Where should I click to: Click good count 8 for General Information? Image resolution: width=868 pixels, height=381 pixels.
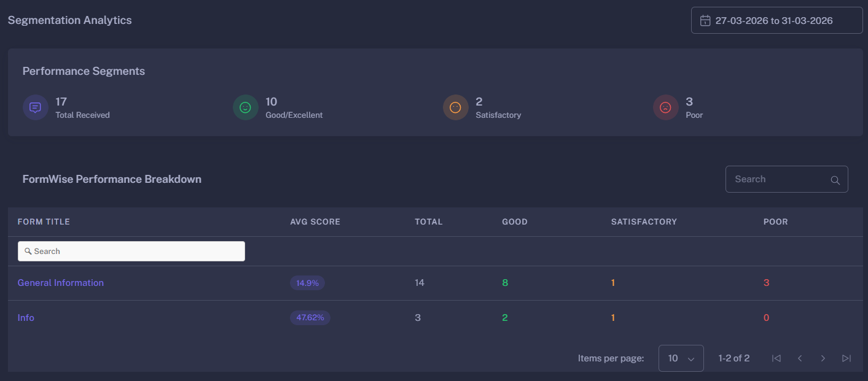tap(505, 283)
